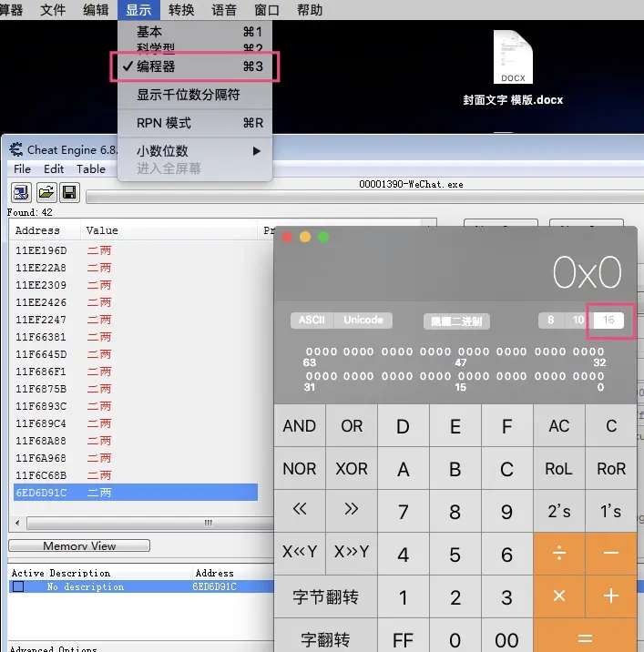The height and width of the screenshot is (652, 644).
Task: Open Cheat Engine Edit menu
Action: point(54,169)
